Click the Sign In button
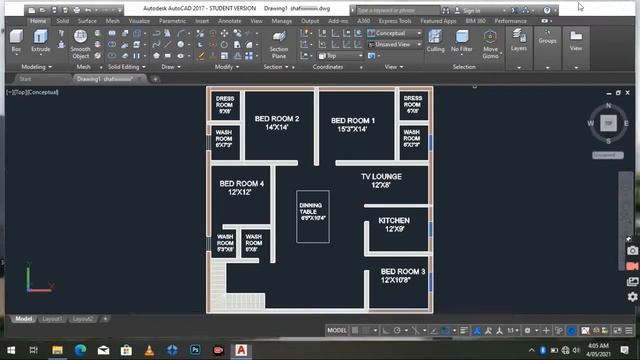The height and width of the screenshot is (360, 640). (468, 10)
